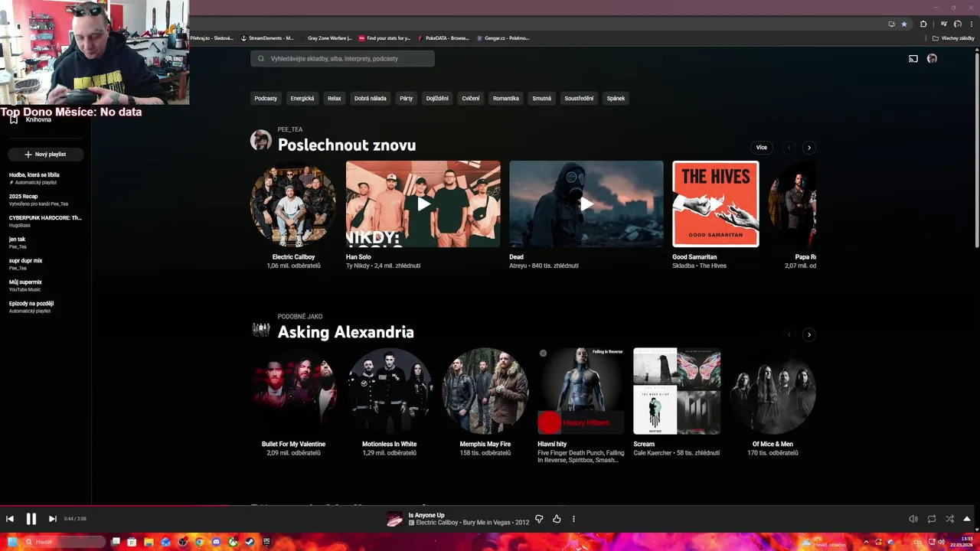Dislike the song Is Anyone Up

pos(539,519)
